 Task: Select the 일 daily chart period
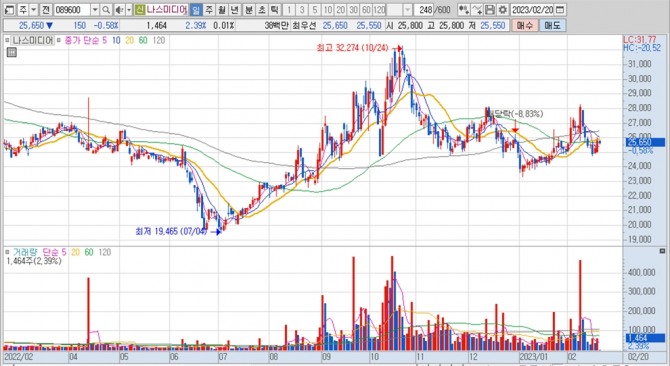pos(196,9)
